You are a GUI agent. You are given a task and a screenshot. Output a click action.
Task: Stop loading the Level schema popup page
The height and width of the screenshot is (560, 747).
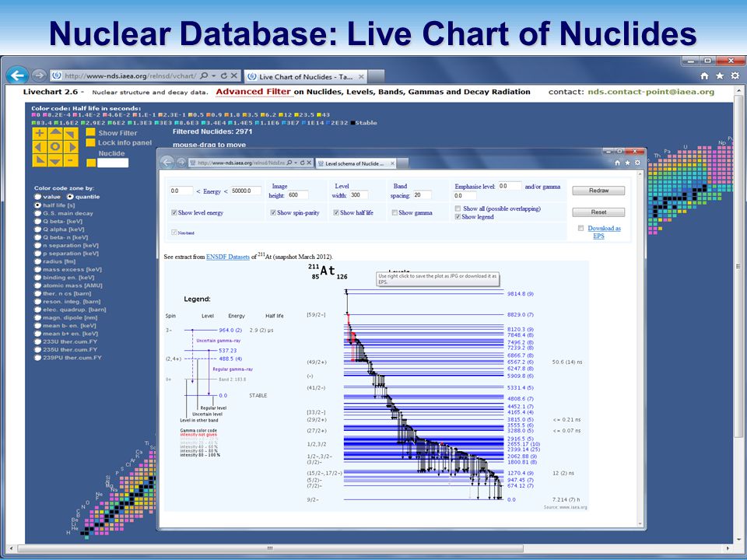click(309, 163)
